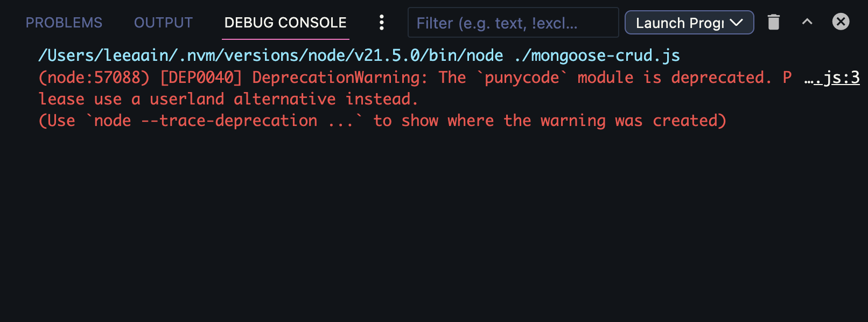Click the chevron arrow beside Launch Program
Screen dimensions: 868x322
[x=736, y=23]
